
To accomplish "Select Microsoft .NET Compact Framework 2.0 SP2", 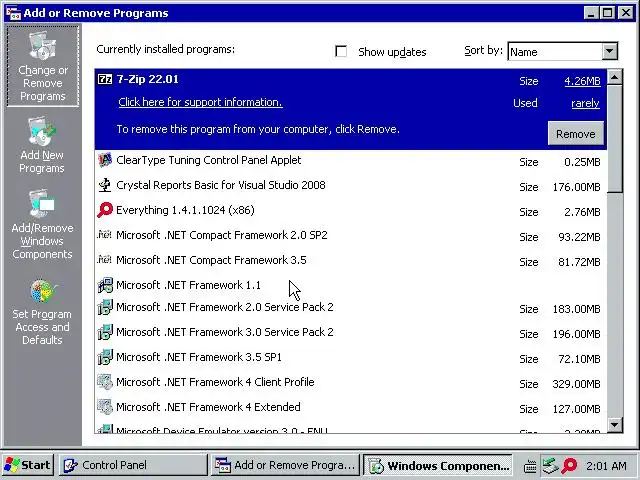I will (351, 236).
